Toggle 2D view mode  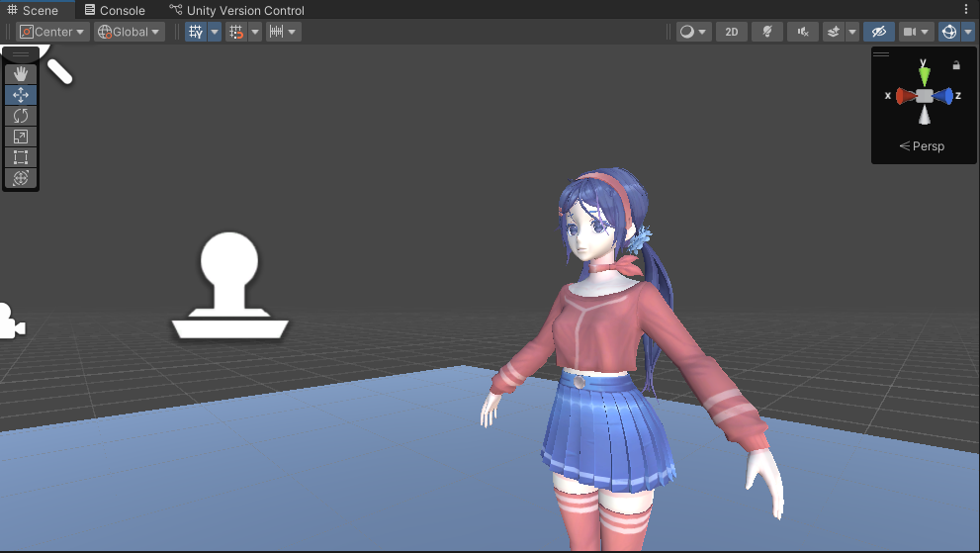tap(731, 32)
